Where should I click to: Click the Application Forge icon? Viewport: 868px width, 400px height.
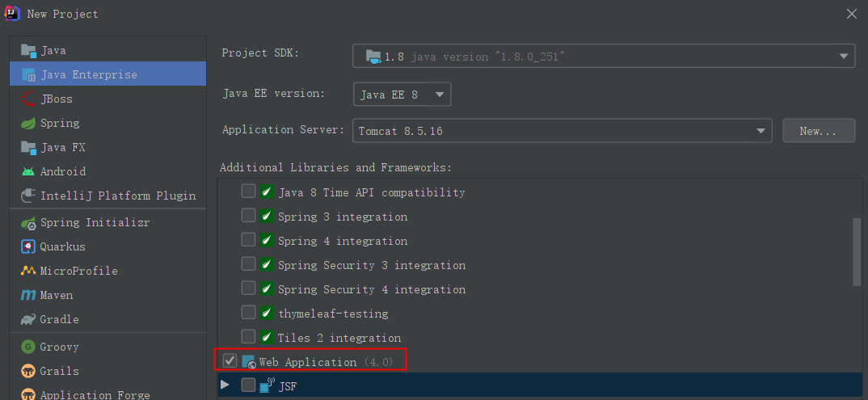point(28,394)
